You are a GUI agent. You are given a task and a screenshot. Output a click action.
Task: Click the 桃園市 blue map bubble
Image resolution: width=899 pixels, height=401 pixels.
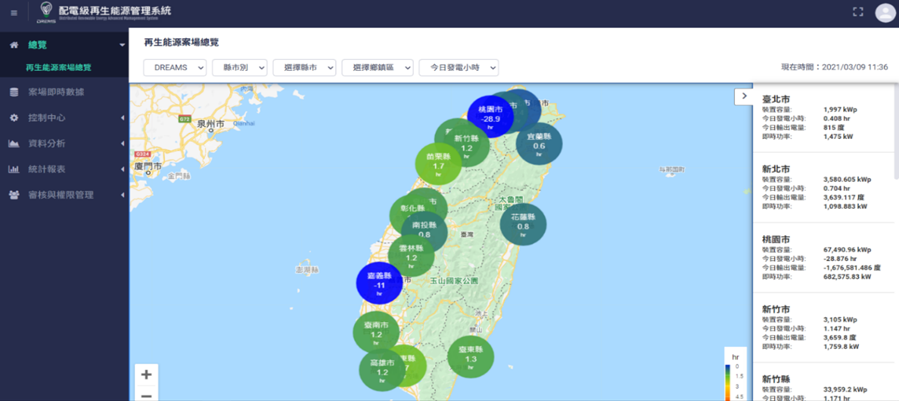490,114
